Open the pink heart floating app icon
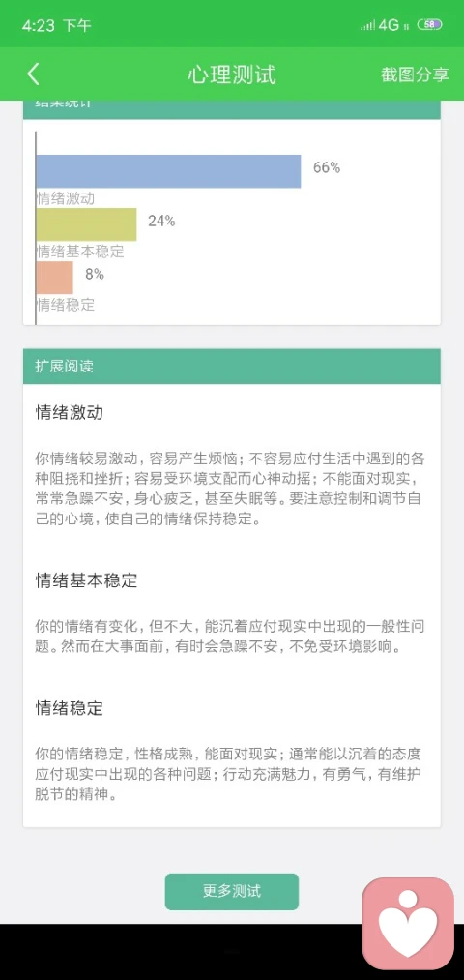The height and width of the screenshot is (980, 464). [408, 924]
